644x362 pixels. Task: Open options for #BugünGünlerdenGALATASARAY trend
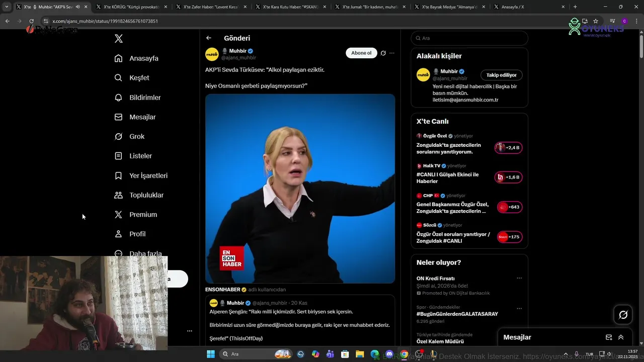[519, 308]
